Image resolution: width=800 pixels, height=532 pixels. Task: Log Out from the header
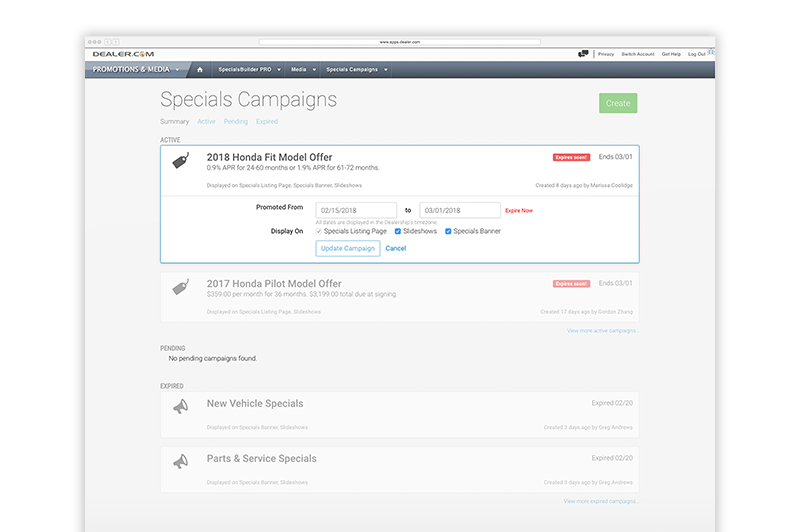coord(696,54)
